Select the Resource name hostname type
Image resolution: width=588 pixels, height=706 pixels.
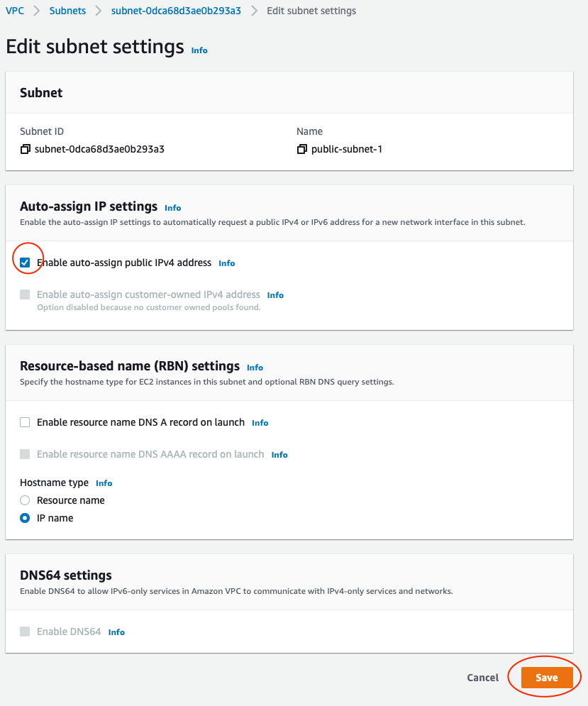26,500
